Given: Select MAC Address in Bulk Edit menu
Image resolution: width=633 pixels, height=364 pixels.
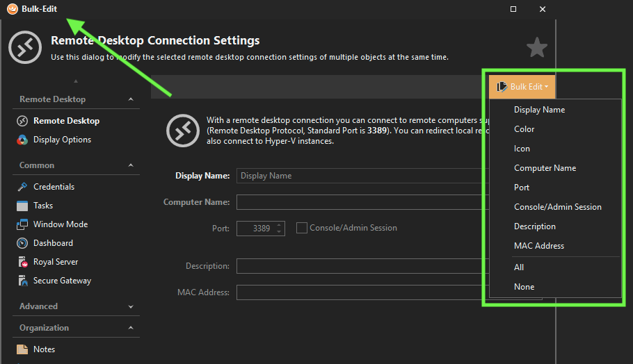Looking at the screenshot, I should click(x=539, y=246).
